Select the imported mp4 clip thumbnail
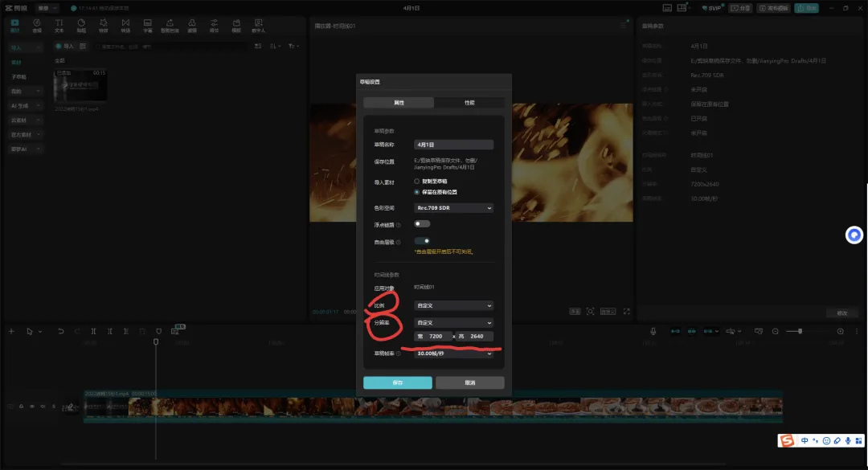The image size is (868, 470). click(x=80, y=86)
